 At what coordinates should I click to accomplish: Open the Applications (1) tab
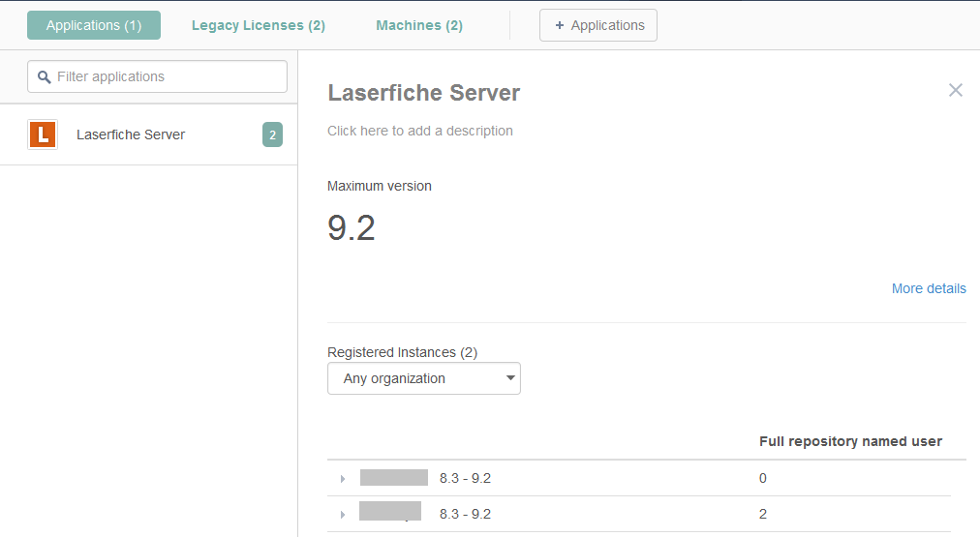(94, 25)
